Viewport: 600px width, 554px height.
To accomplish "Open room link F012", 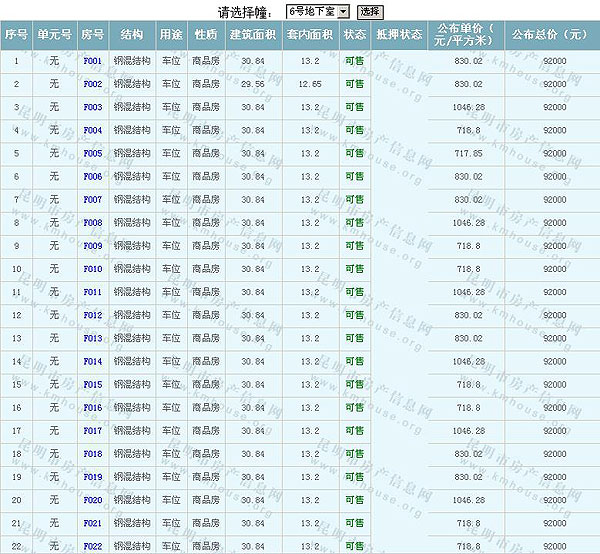I will 92,315.
